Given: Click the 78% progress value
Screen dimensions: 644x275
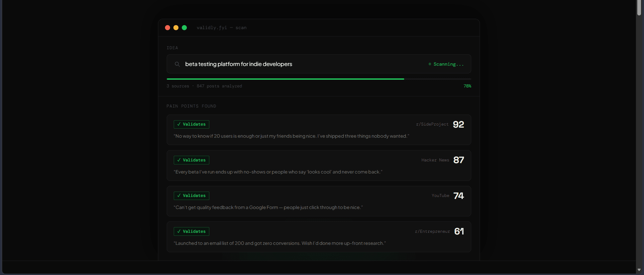Looking at the screenshot, I should coord(467,86).
